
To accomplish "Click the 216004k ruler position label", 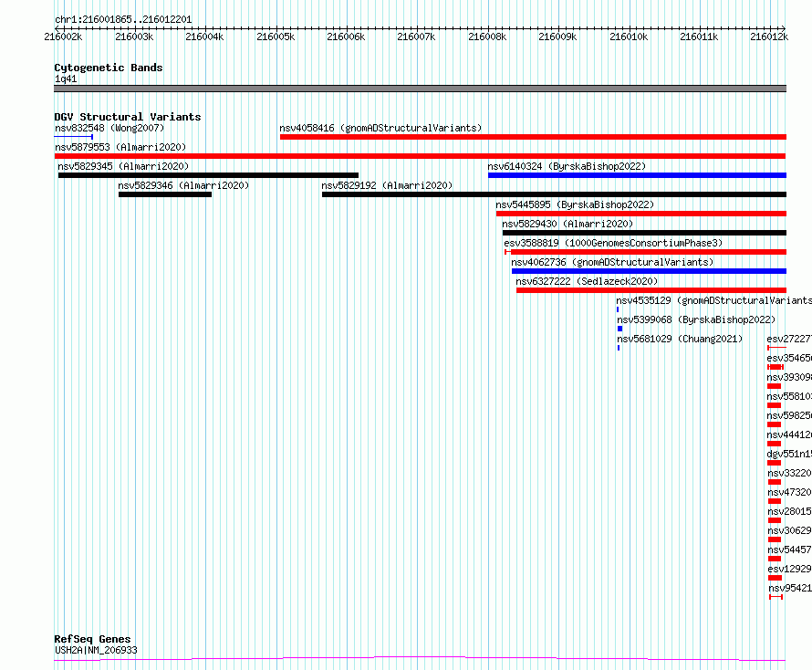I will [x=204, y=37].
